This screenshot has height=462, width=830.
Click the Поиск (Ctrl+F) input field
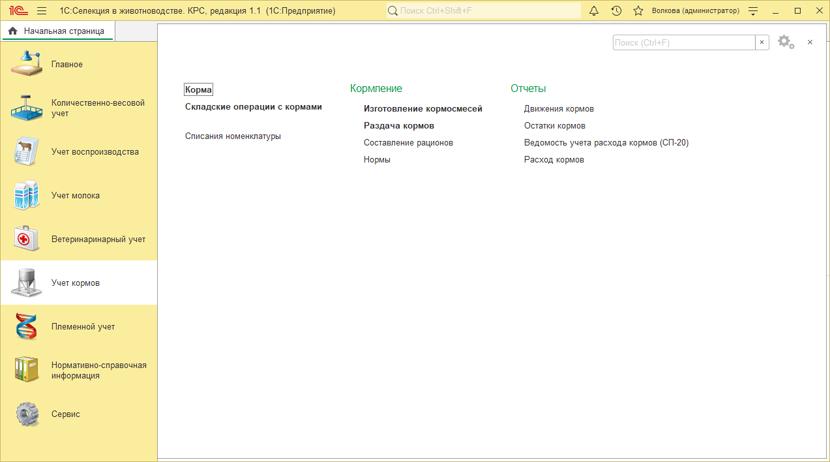[x=683, y=42]
